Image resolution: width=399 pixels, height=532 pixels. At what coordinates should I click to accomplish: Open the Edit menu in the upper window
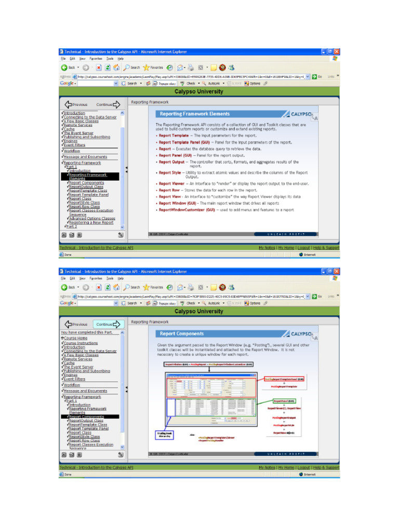pyautogui.click(x=72, y=59)
